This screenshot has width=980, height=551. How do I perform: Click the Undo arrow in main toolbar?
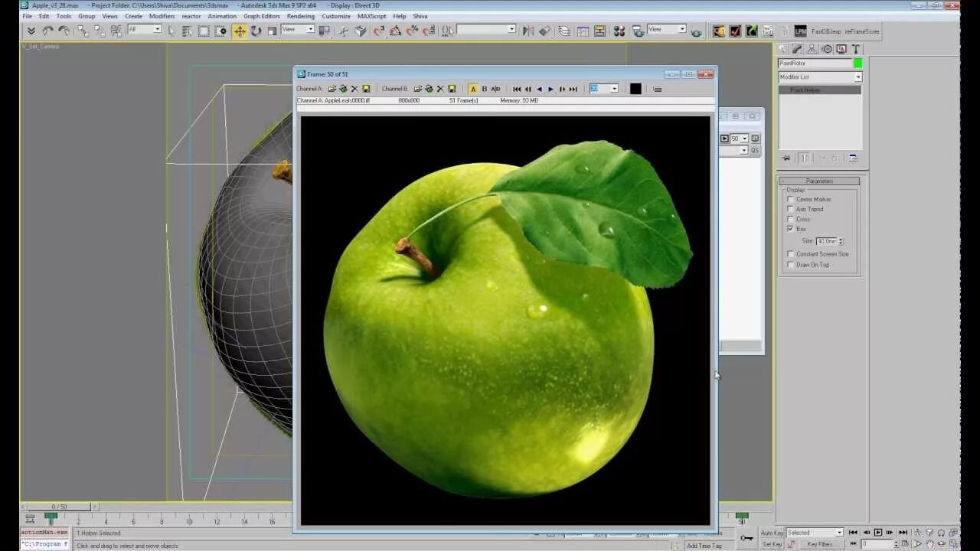pyautogui.click(x=47, y=31)
